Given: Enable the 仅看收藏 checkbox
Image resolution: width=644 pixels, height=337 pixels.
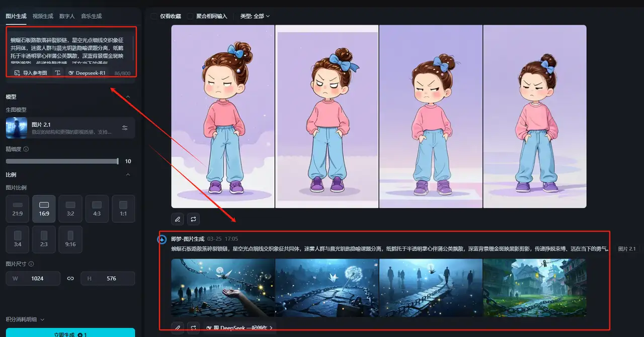Looking at the screenshot, I should [x=154, y=16].
